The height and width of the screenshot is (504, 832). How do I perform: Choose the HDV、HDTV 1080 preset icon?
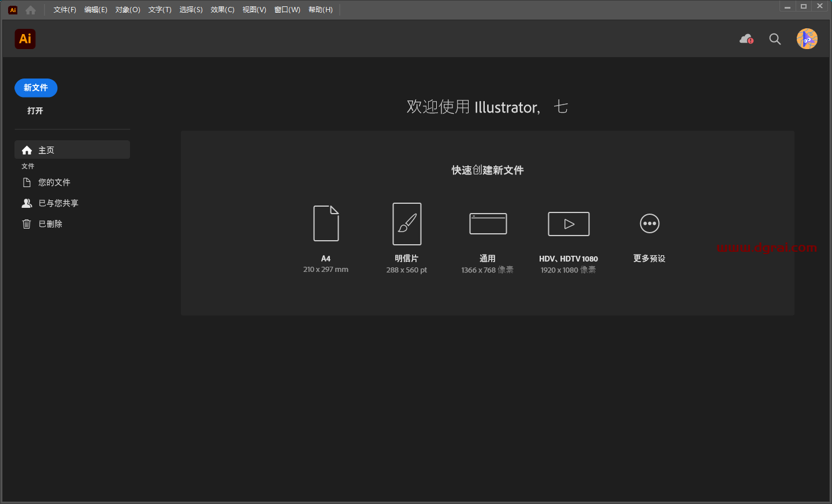(x=569, y=224)
